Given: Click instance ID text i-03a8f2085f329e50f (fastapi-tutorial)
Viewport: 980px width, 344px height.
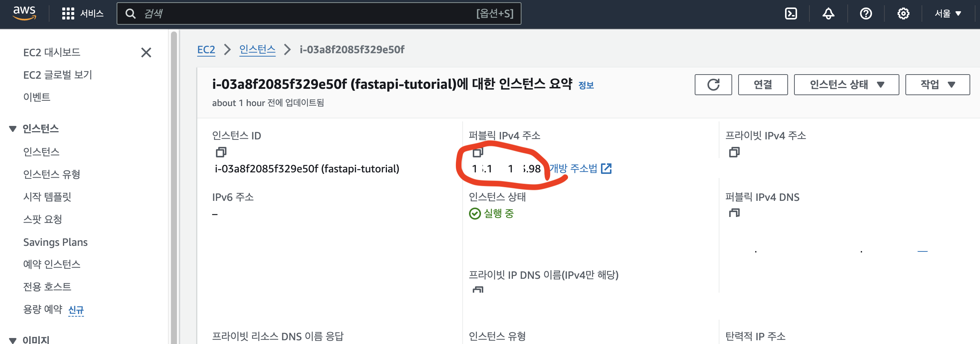Looking at the screenshot, I should coord(307,169).
